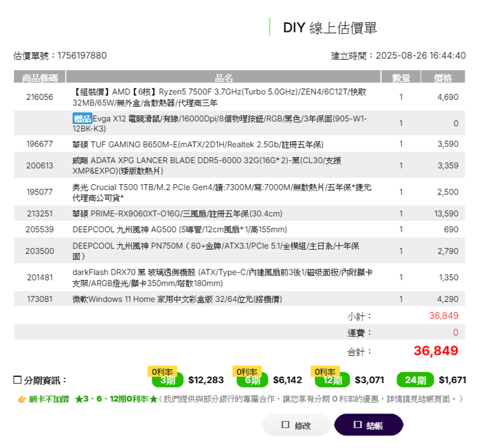Click product code 213251
Screen dimensions: 479x448
click(x=40, y=214)
